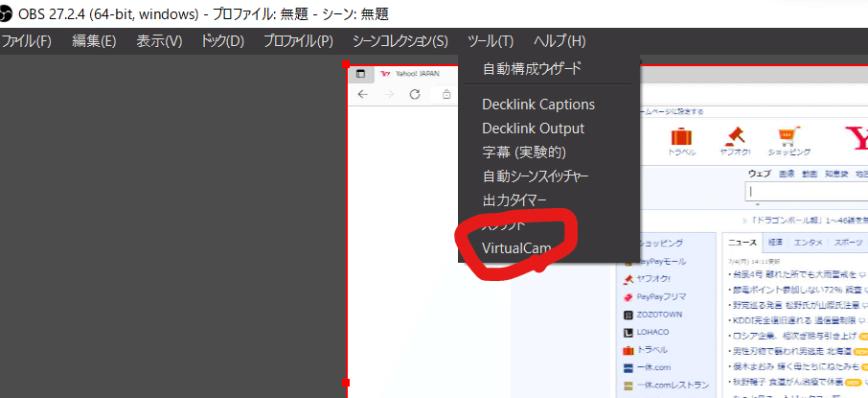Open 自動シーンスイッチャー from Tools menu

(x=536, y=176)
